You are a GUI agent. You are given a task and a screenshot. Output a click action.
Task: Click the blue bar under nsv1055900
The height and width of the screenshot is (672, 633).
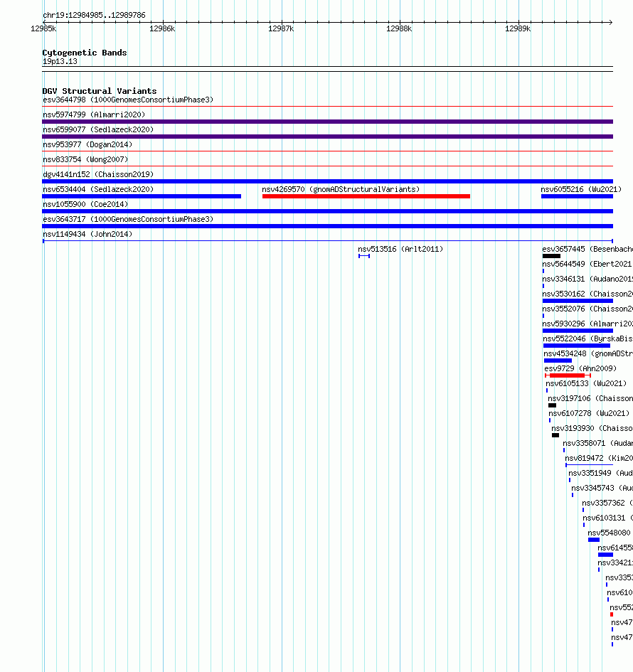click(x=327, y=211)
